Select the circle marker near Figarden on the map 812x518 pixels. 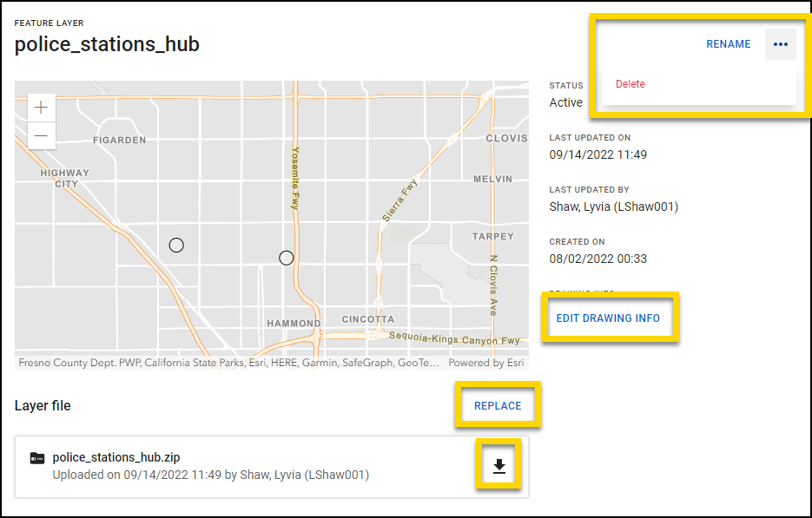176,246
